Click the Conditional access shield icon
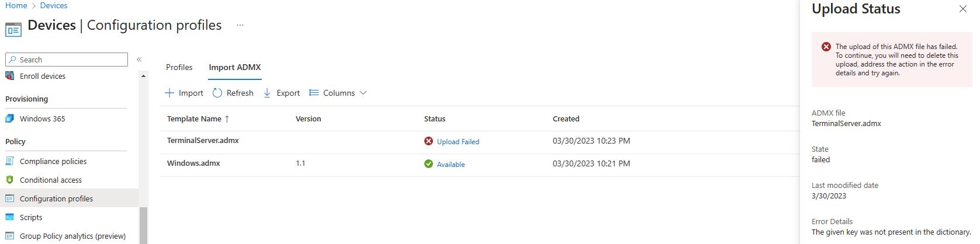 [10, 180]
